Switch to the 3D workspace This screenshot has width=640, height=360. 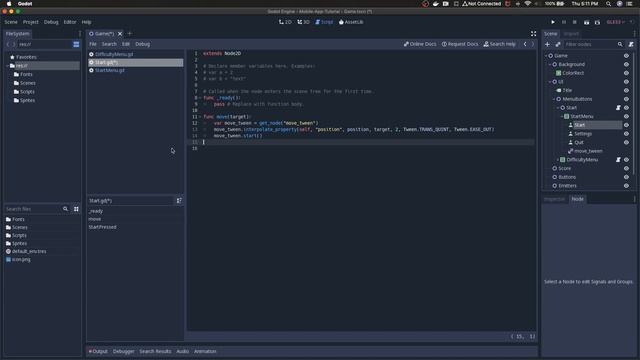coord(303,22)
